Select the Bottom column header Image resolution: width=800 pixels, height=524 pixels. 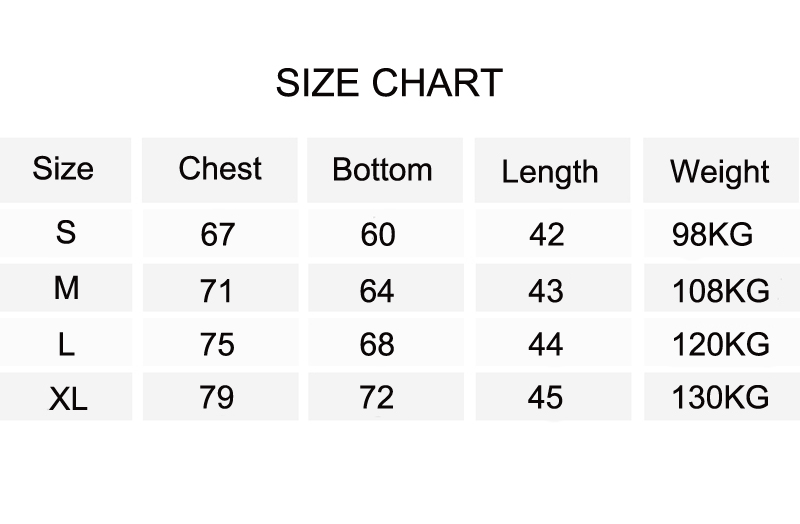coord(382,169)
